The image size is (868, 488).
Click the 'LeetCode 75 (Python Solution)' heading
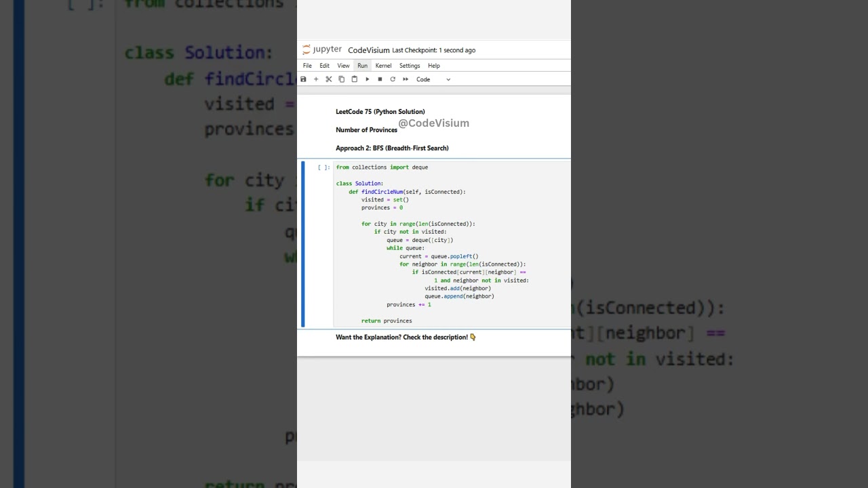380,112
